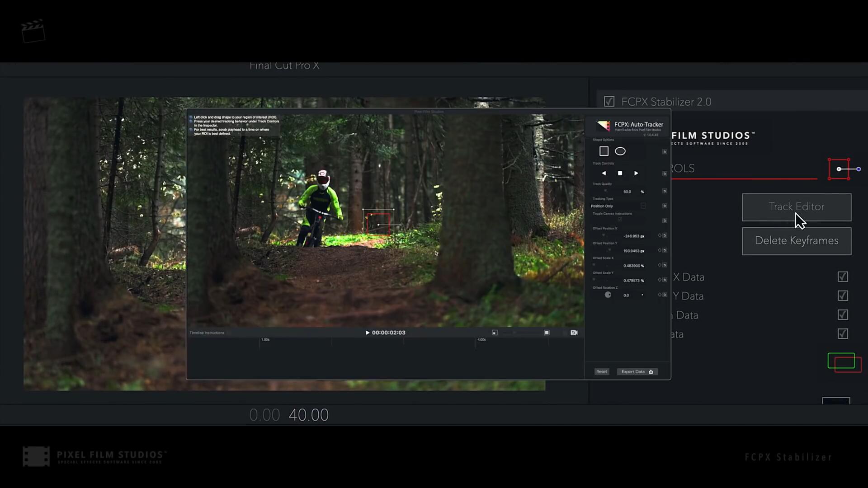868x488 pixels.
Task: Click the Delete Keyframes button
Action: [797, 241]
